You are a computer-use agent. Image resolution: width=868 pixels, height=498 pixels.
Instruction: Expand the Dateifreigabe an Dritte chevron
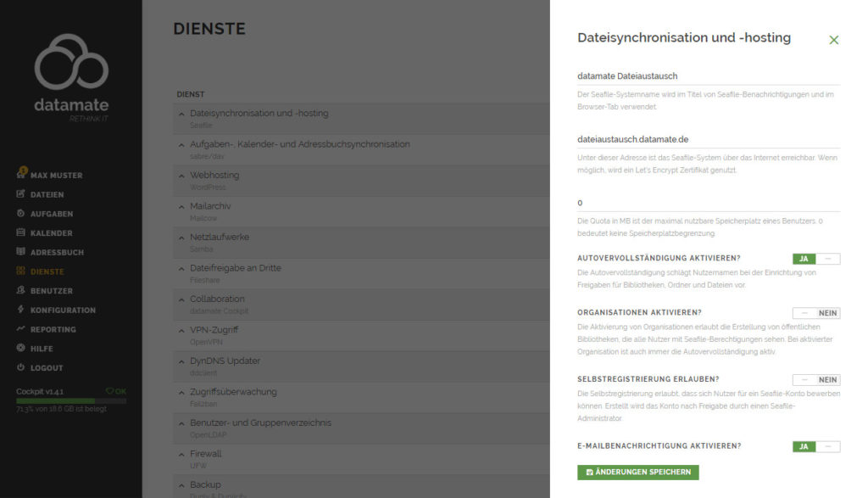[181, 269]
